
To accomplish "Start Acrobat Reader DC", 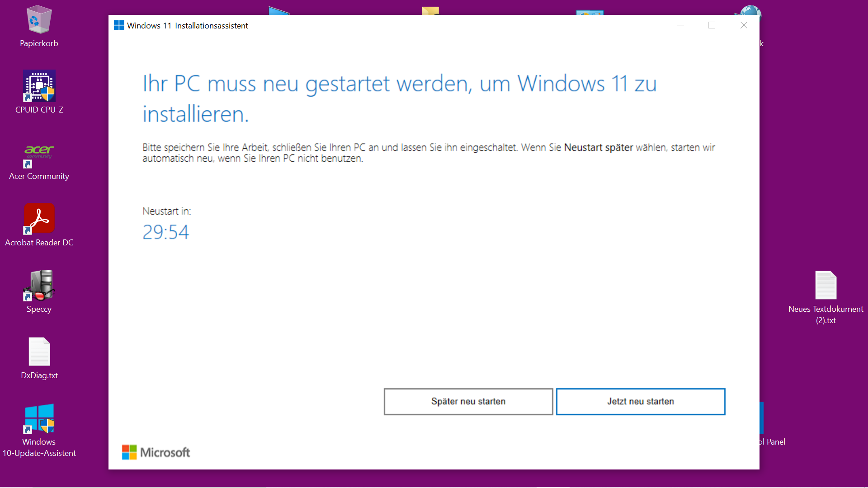I will click(39, 219).
